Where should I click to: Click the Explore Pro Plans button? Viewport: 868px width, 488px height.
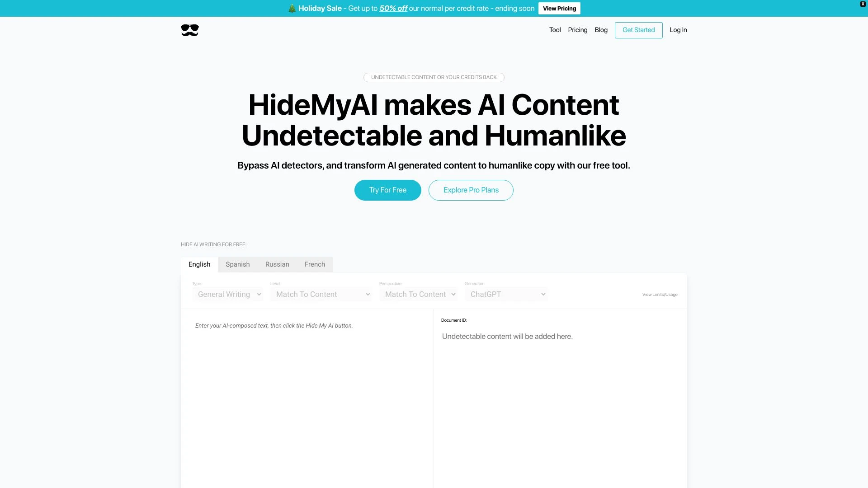tap(471, 190)
